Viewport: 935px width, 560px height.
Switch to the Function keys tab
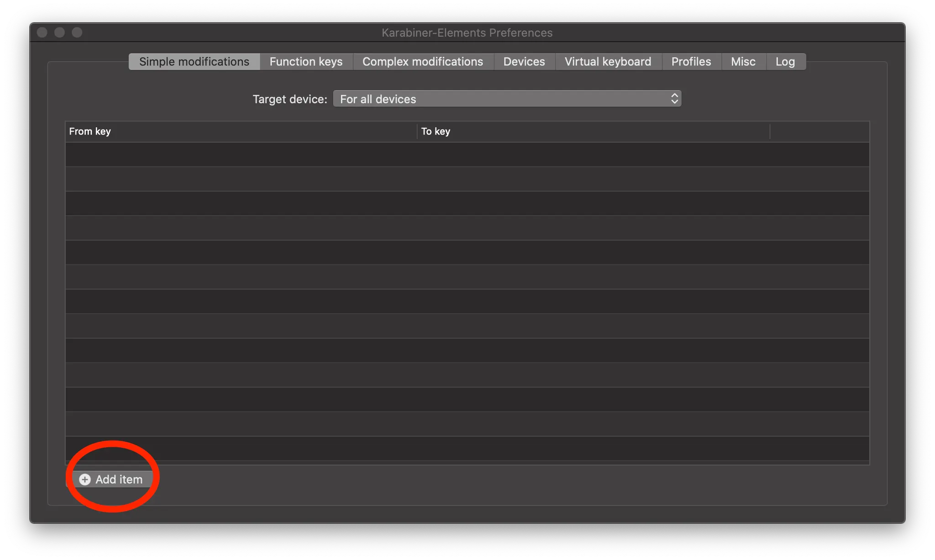click(x=306, y=62)
